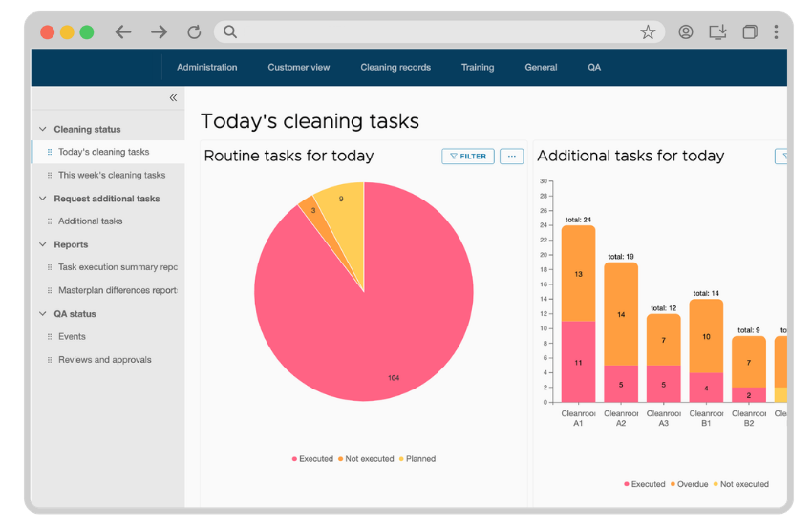Reload the page with refresh icon
The width and height of the screenshot is (812, 525).
[x=194, y=32]
